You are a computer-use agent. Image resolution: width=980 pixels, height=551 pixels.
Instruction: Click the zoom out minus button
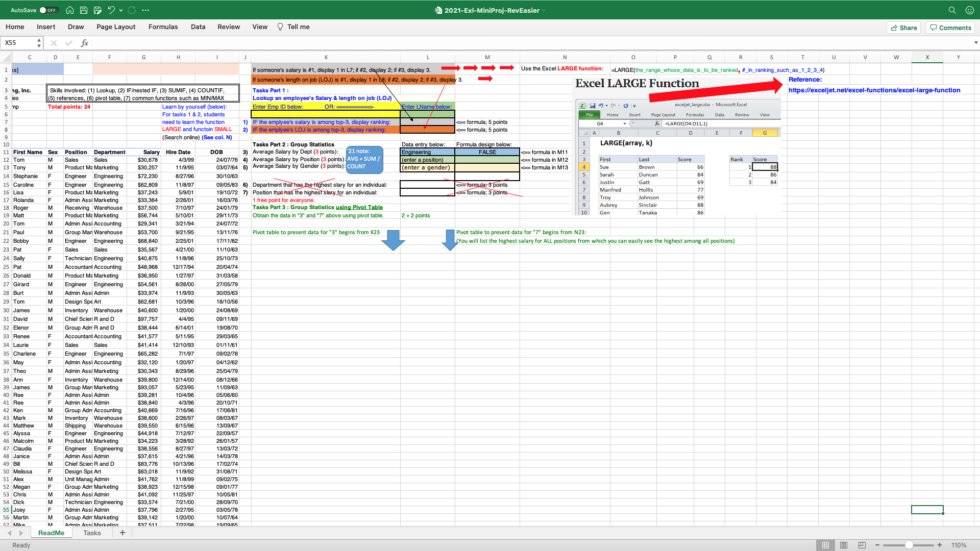877,545
